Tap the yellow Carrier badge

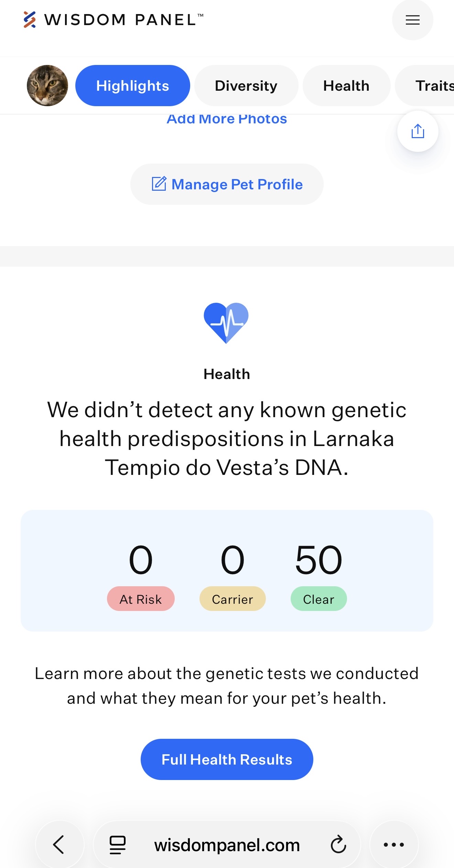233,599
